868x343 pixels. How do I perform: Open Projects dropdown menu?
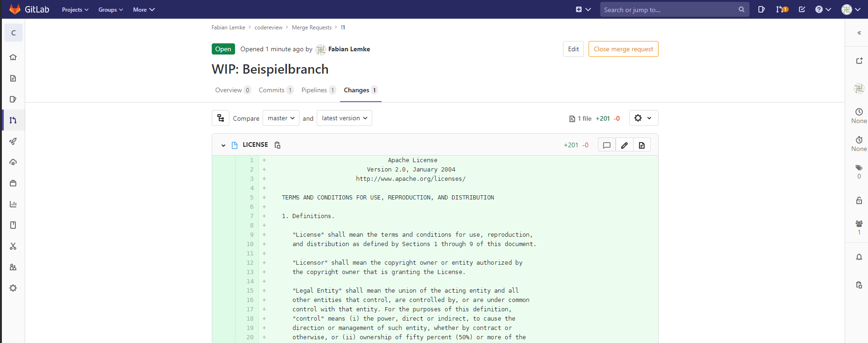click(75, 9)
